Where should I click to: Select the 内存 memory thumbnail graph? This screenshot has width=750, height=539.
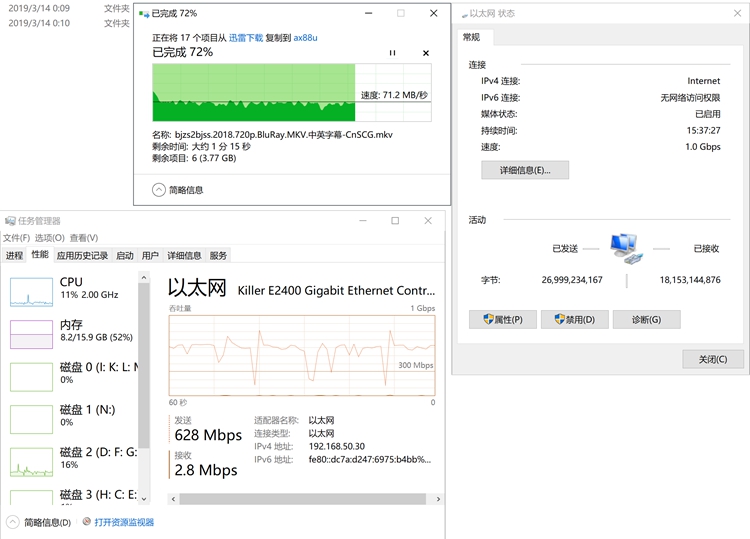(x=32, y=334)
